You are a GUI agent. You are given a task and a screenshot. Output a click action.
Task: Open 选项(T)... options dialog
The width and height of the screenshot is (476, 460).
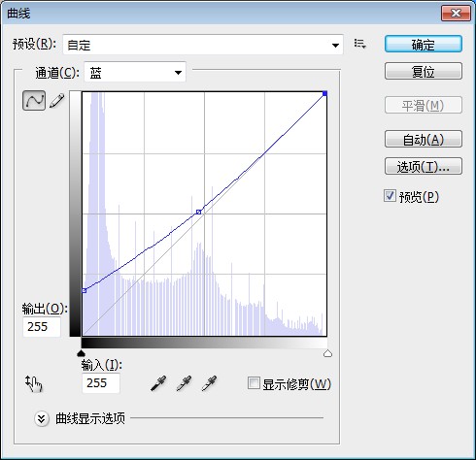[424, 166]
